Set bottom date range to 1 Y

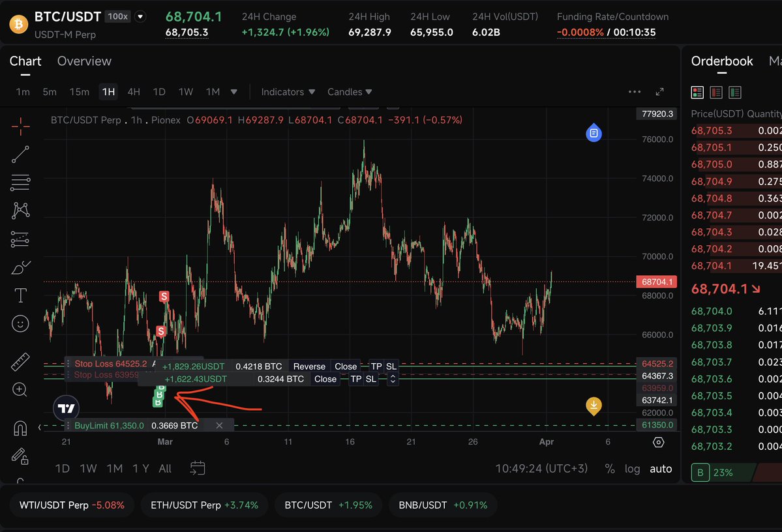[x=140, y=469]
